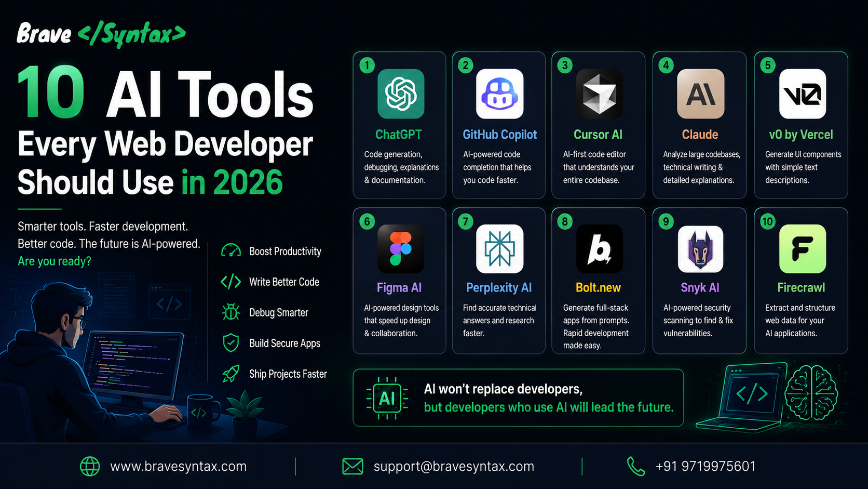Screen dimensions: 868x489
Task: Click the Brave Syntax logo
Action: tap(101, 34)
